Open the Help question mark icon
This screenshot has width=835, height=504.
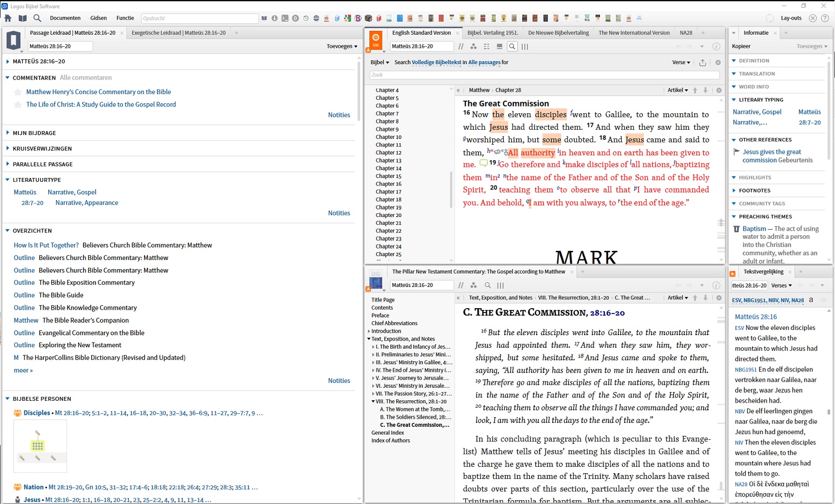(825, 18)
